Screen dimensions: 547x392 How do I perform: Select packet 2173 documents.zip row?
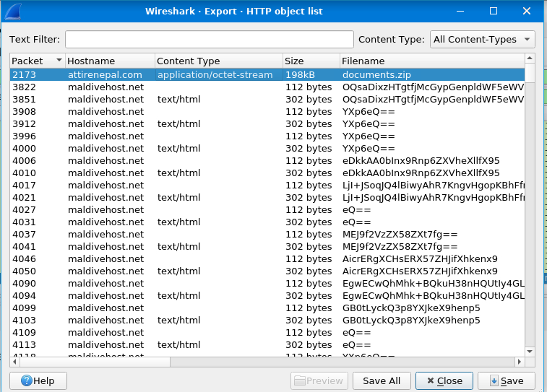coord(267,74)
